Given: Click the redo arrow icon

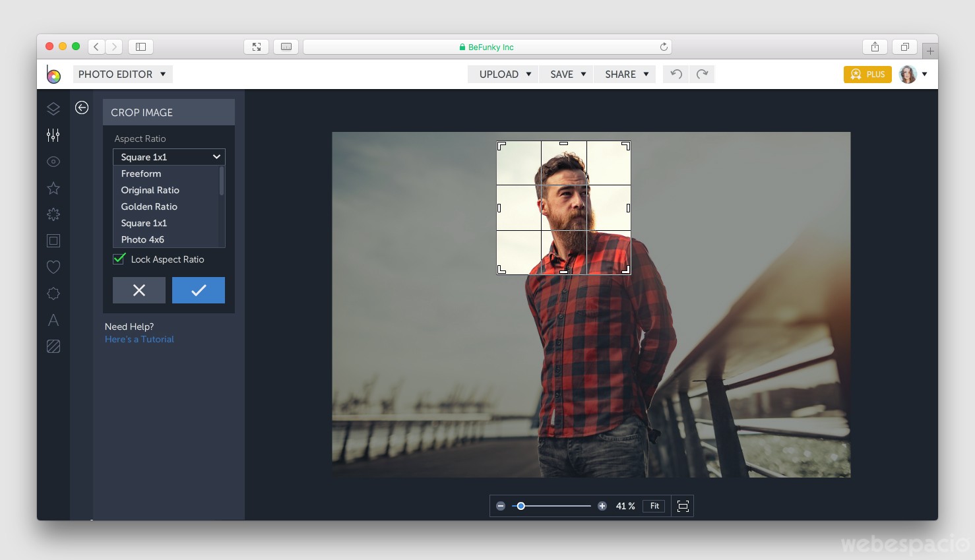Looking at the screenshot, I should pos(702,74).
